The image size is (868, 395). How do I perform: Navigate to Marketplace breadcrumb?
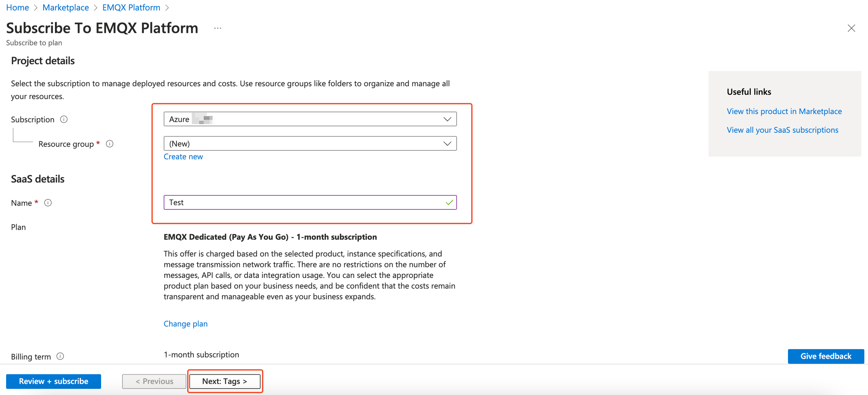pos(65,7)
